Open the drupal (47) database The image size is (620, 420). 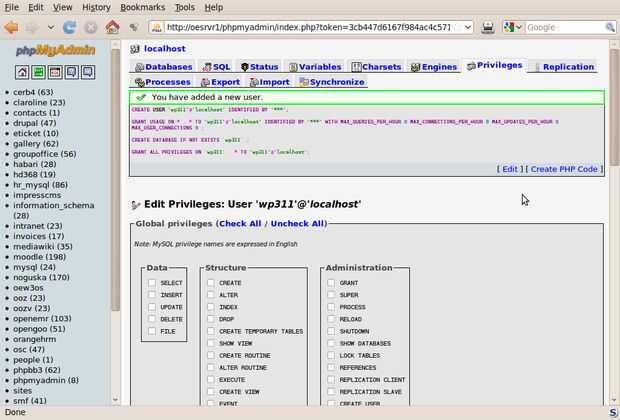34,123
